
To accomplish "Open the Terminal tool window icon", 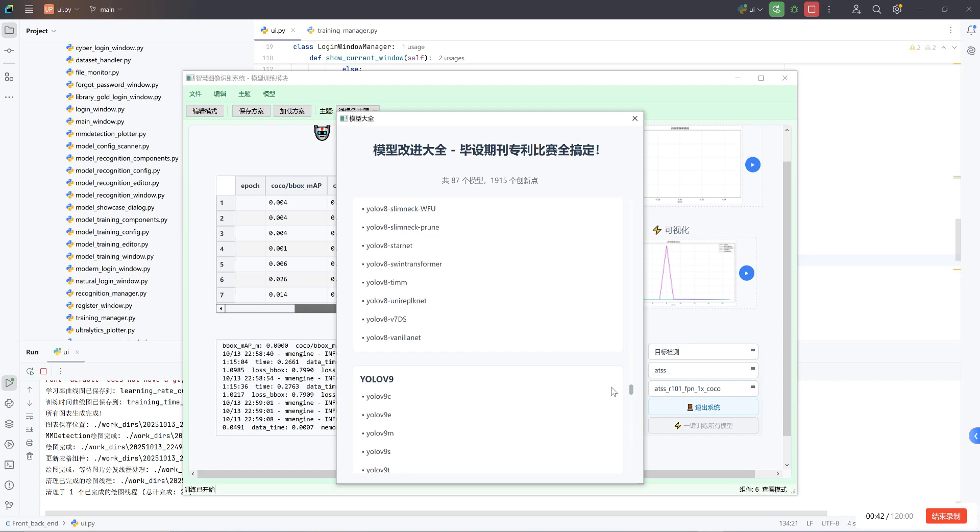I will [x=9, y=465].
